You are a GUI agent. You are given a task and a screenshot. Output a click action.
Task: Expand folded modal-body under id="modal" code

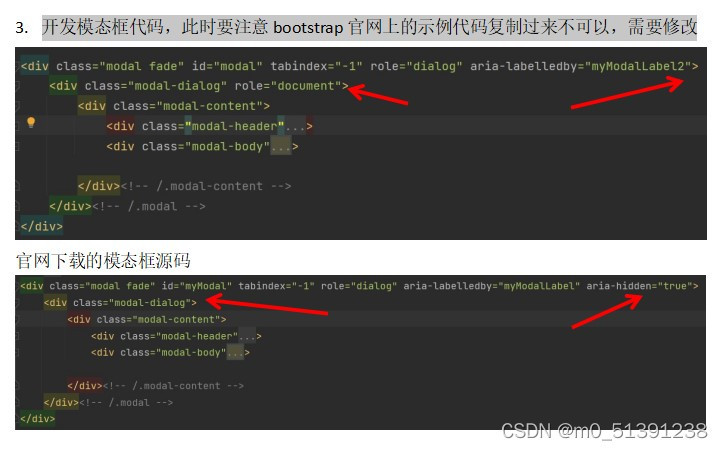point(281,147)
